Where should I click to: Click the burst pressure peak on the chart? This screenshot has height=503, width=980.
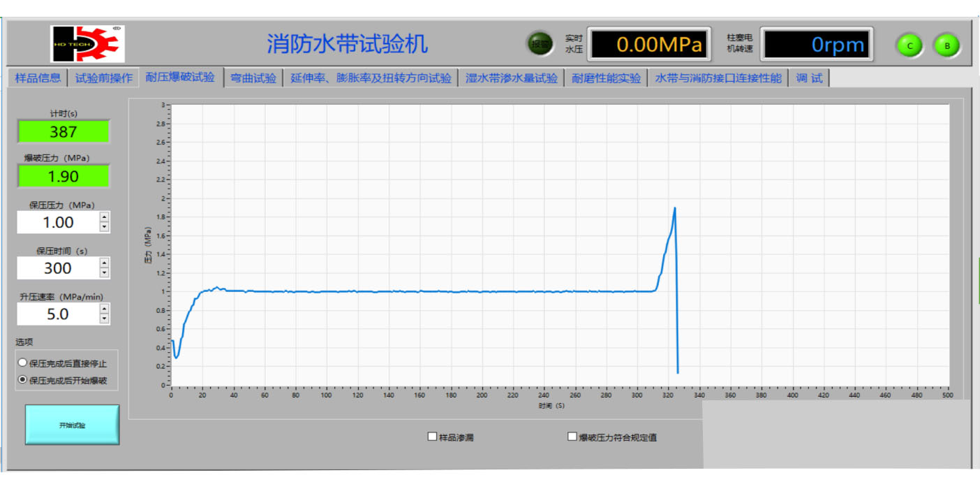point(674,208)
